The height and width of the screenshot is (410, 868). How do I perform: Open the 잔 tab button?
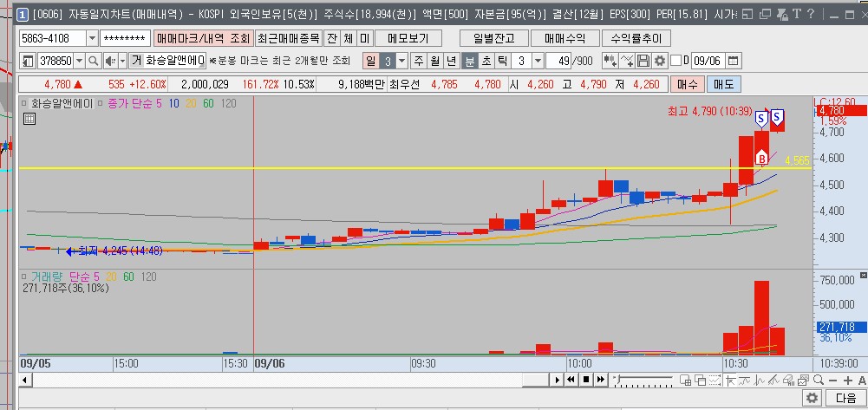click(x=331, y=38)
